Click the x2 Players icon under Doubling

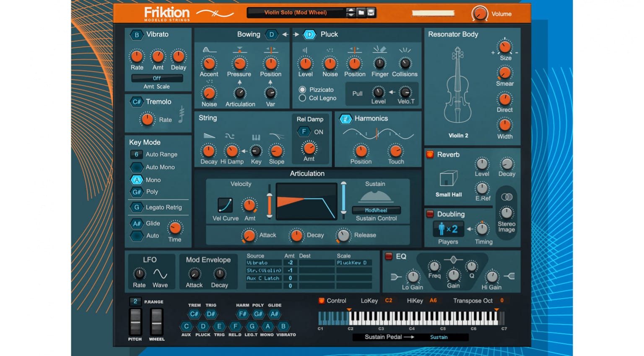[448, 228]
